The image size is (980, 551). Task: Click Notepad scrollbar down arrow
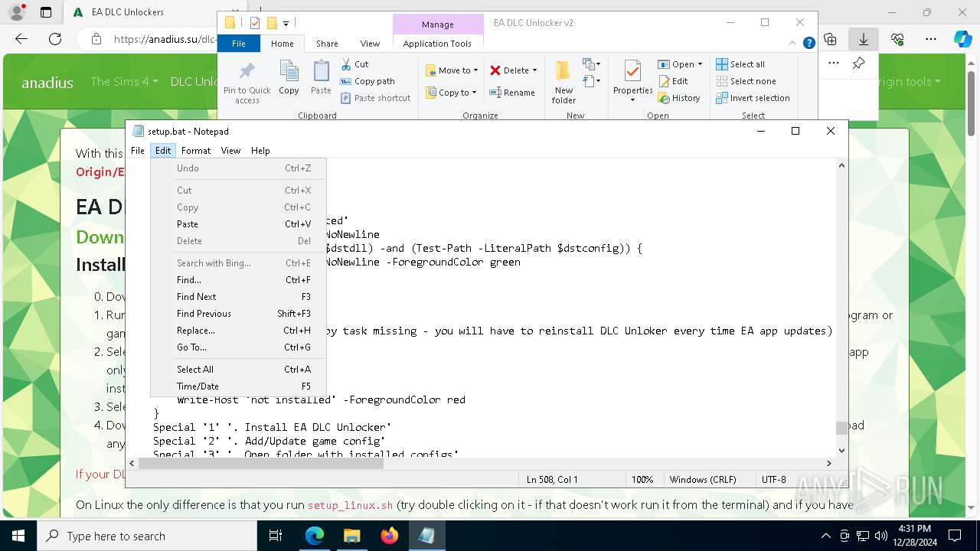click(841, 450)
